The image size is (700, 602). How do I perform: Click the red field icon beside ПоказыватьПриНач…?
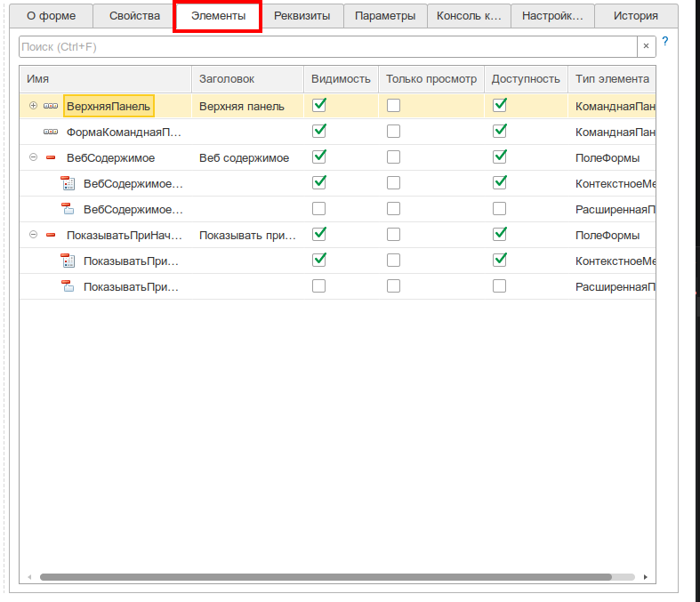click(x=51, y=235)
